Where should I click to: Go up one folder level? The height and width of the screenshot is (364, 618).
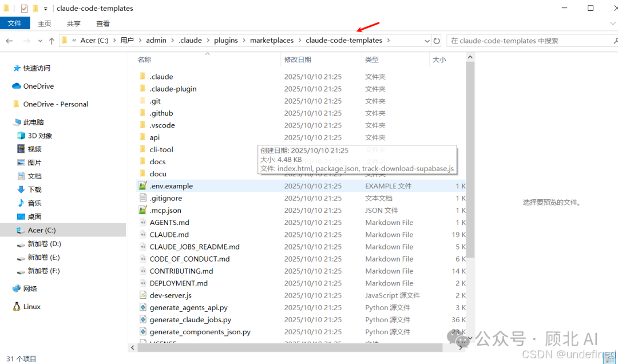[51, 41]
